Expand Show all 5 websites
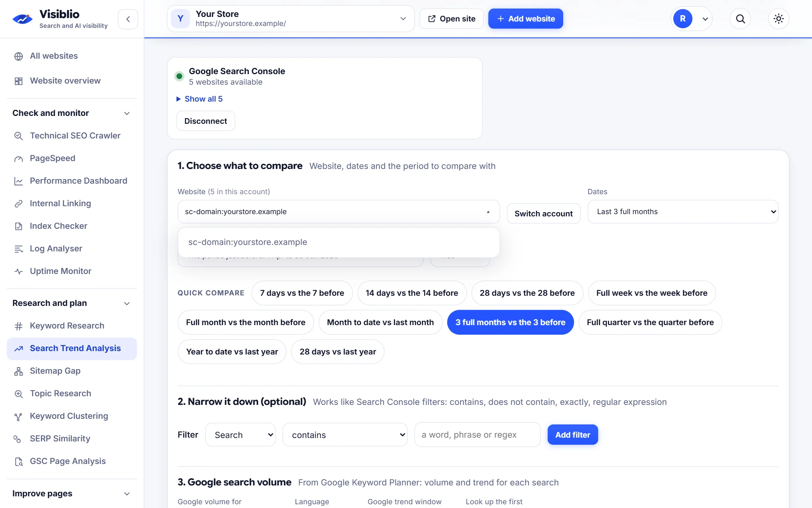 coord(200,99)
